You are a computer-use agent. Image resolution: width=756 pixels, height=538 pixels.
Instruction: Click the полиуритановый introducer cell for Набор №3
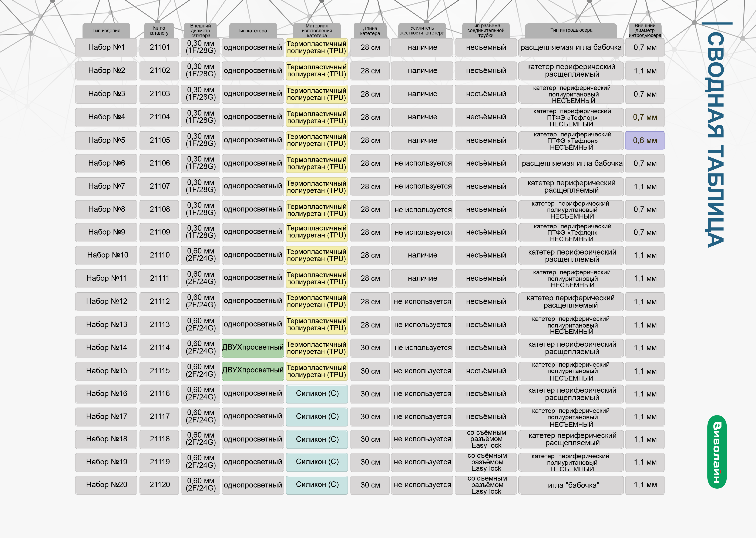[x=571, y=94]
